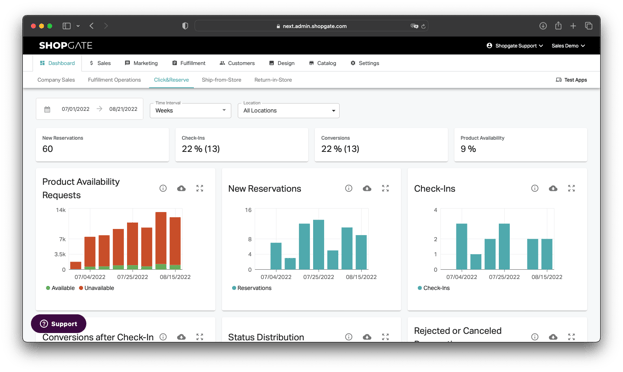Click the Support help button

[58, 324]
